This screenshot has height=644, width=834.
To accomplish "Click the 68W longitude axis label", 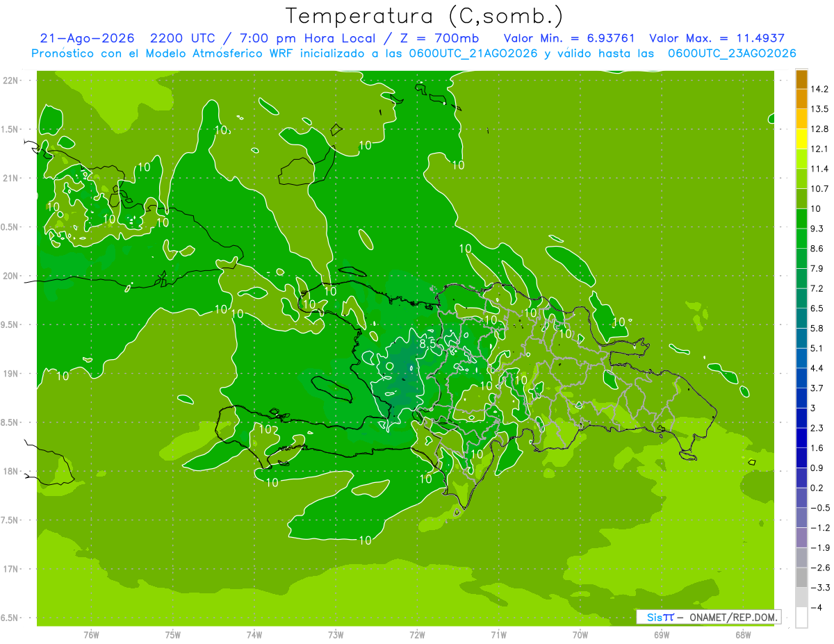I will coord(742,634).
